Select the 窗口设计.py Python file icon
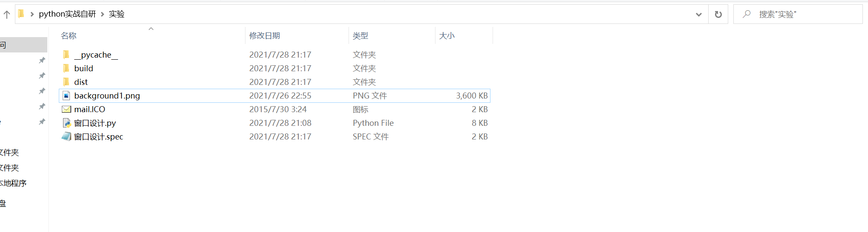This screenshot has width=868, height=232. (x=66, y=123)
